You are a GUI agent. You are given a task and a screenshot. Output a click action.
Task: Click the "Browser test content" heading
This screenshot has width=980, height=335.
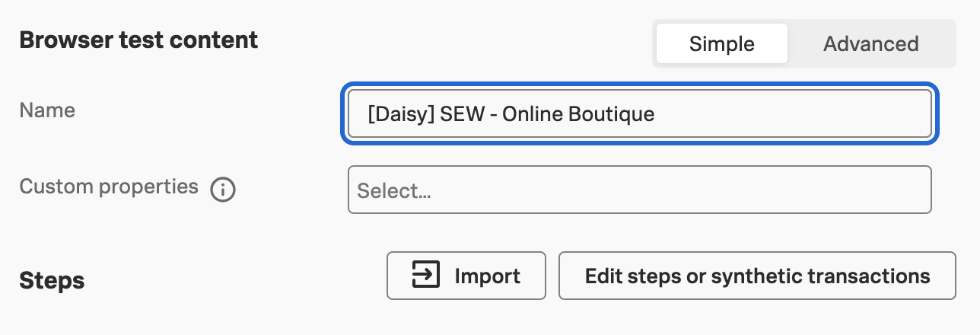[x=138, y=40]
